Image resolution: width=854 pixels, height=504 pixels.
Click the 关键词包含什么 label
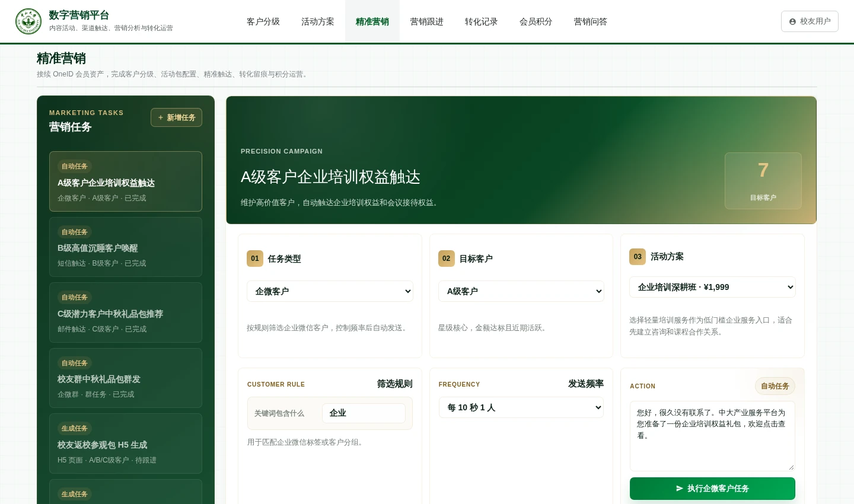279,413
